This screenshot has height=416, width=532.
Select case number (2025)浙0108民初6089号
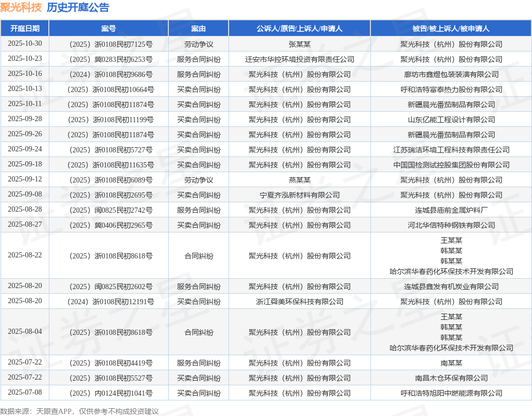coord(111,180)
